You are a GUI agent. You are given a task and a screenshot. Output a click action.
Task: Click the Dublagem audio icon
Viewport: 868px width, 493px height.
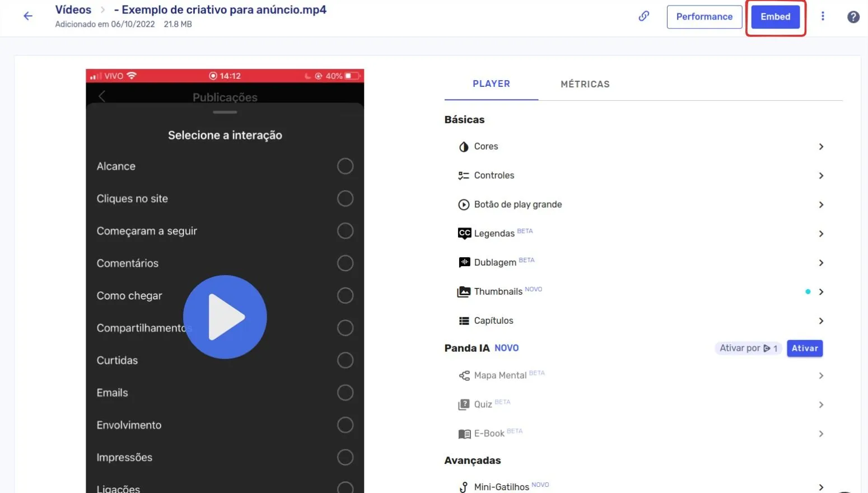click(x=464, y=263)
